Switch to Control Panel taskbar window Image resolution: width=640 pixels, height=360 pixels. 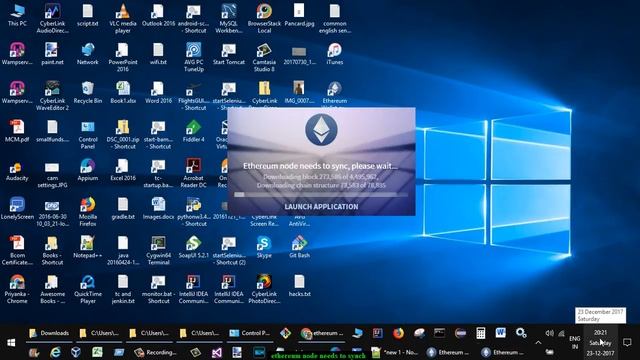coord(251,333)
